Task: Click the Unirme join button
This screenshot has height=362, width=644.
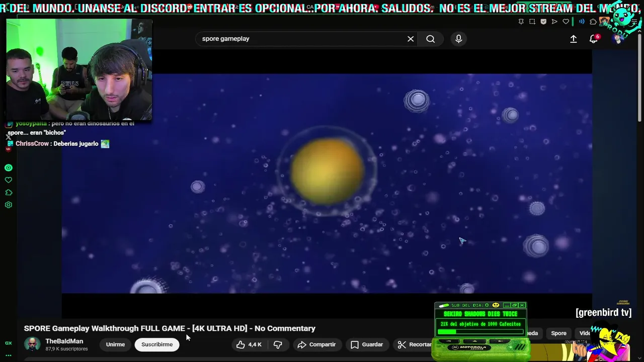Action: [115, 344]
